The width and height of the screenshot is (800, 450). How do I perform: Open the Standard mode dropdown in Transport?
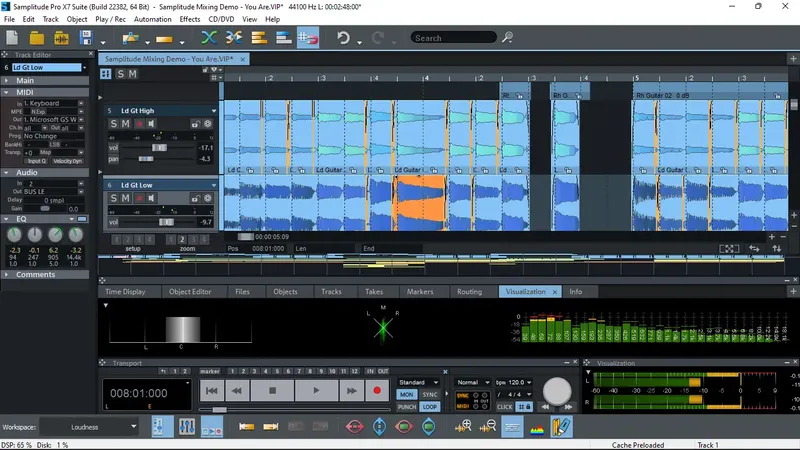[x=418, y=383]
